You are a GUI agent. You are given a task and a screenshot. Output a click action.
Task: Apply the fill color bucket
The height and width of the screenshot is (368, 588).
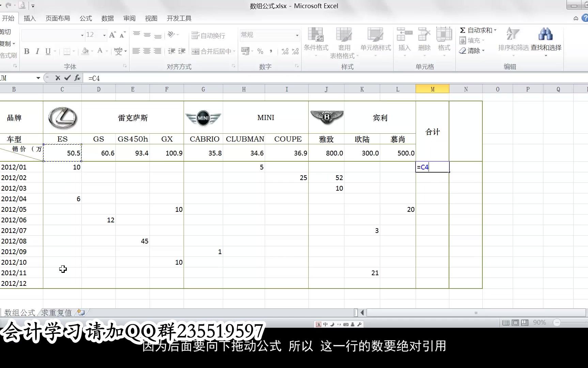coord(85,51)
